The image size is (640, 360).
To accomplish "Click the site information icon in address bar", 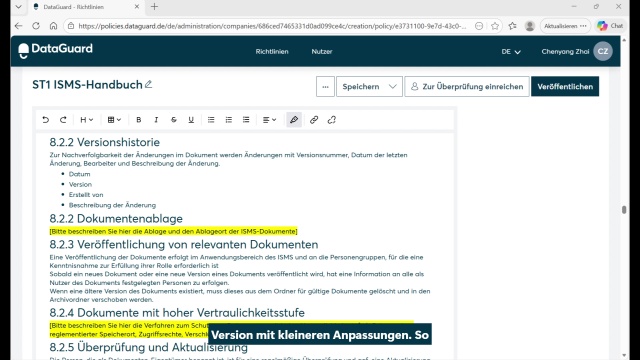I will tap(71, 26).
